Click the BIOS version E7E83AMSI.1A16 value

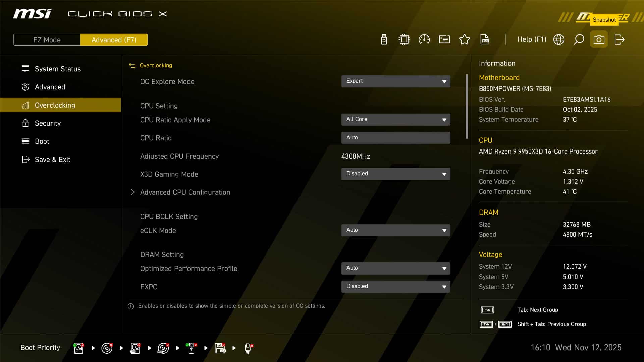tap(586, 99)
